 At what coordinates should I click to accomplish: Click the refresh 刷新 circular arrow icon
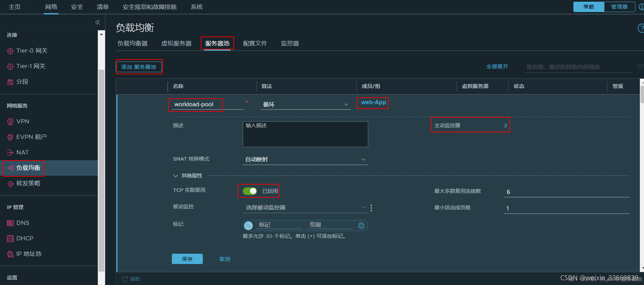(x=125, y=279)
